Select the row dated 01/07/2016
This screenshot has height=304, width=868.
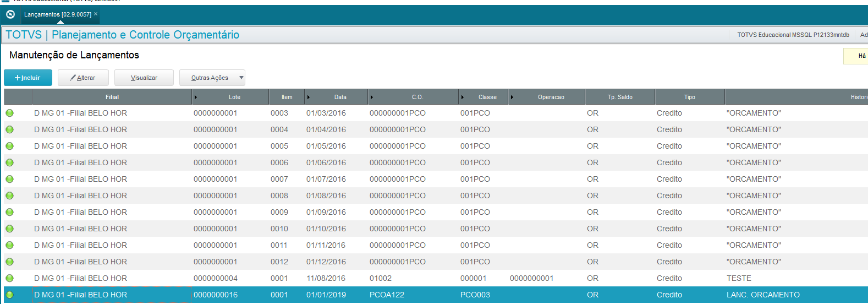pos(436,179)
